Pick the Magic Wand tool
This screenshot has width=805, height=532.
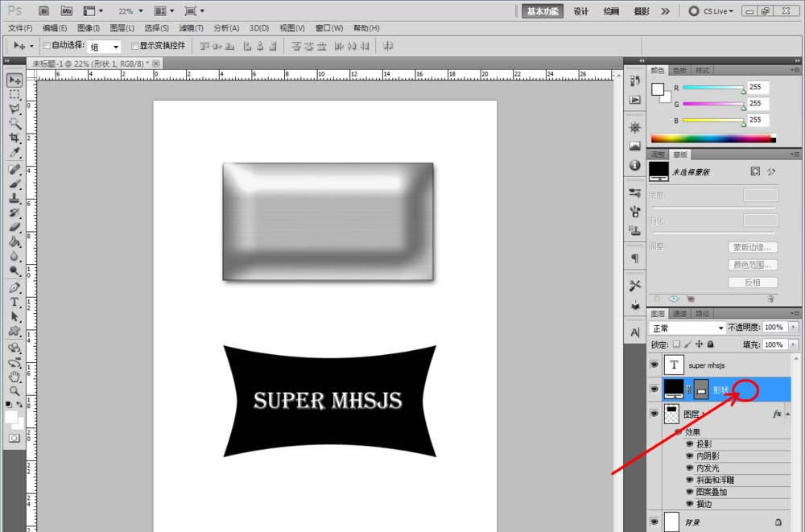point(14,123)
